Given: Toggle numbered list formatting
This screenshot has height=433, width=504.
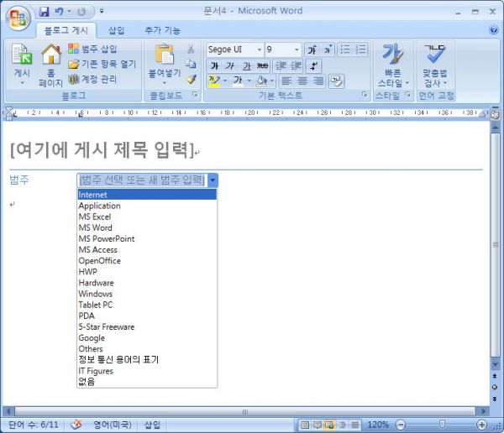Looking at the screenshot, I should click(x=360, y=50).
